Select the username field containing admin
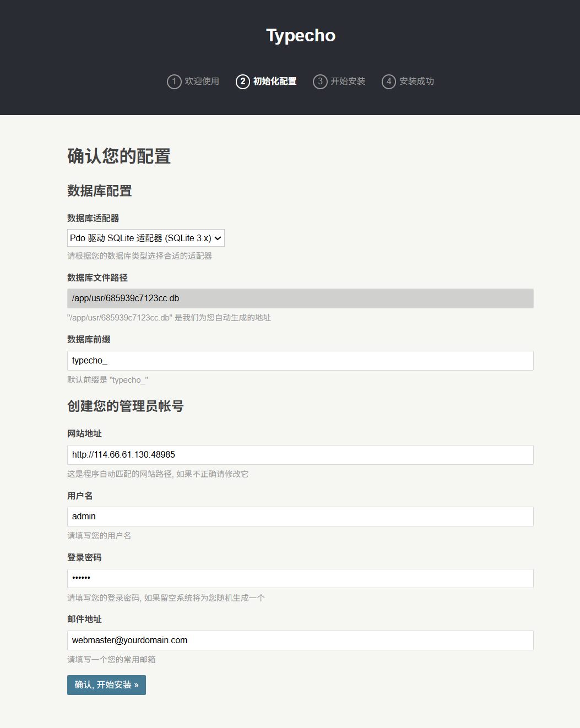 300,517
